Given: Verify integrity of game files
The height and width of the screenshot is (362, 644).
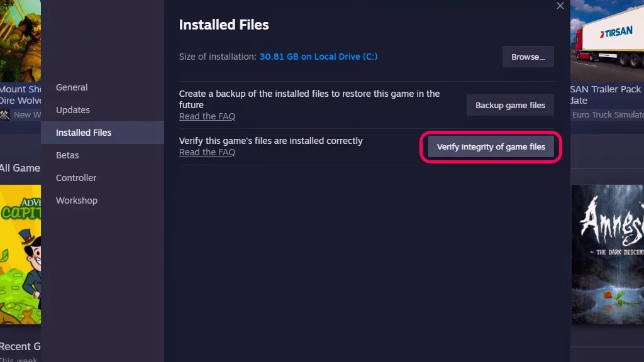Looking at the screenshot, I should [491, 146].
